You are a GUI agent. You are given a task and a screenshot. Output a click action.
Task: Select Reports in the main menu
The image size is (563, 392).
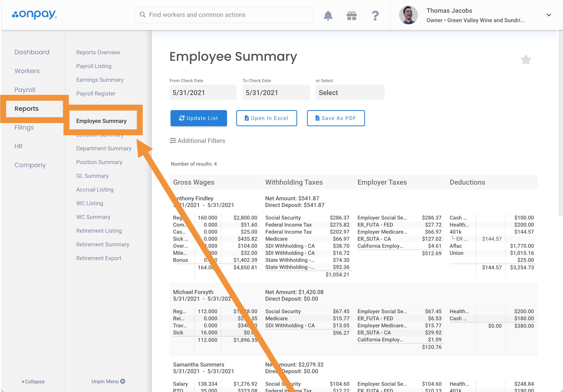click(x=26, y=109)
